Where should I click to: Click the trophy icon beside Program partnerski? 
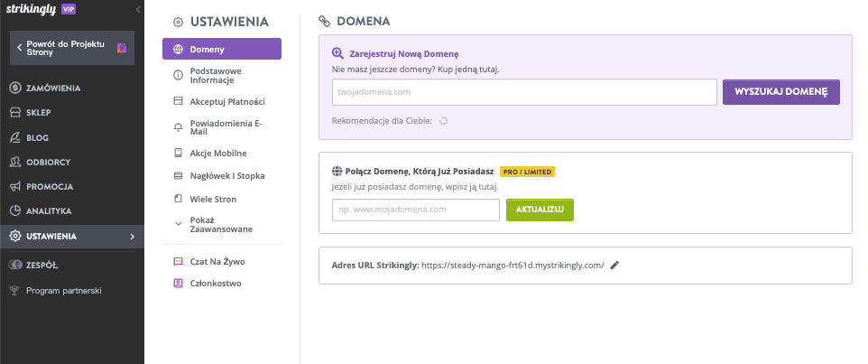(15, 290)
